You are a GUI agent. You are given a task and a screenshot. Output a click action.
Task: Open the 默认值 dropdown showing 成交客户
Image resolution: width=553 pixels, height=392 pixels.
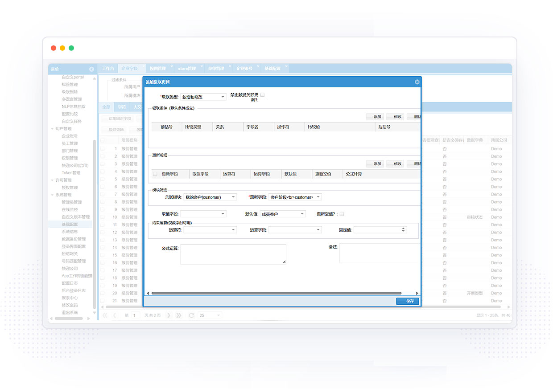coord(302,214)
